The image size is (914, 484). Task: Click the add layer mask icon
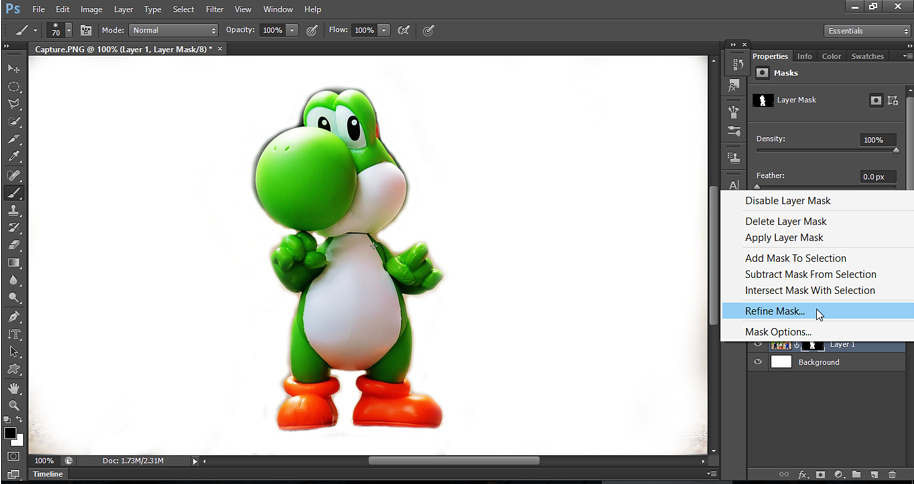(x=820, y=475)
